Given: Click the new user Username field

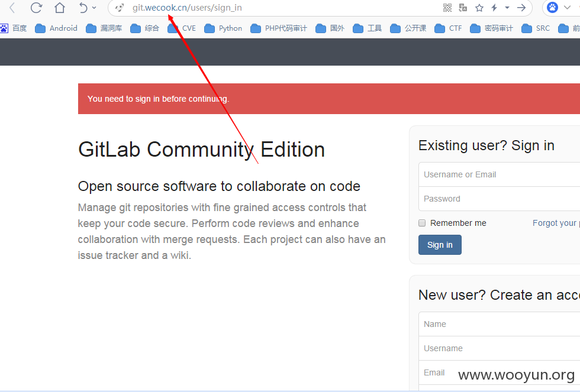Looking at the screenshot, I should (500, 348).
